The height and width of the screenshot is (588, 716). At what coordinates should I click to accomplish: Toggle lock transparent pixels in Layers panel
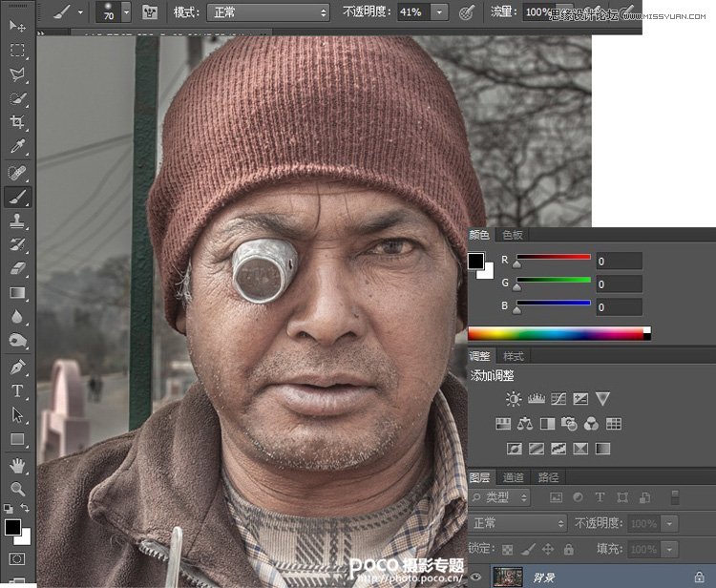507,550
